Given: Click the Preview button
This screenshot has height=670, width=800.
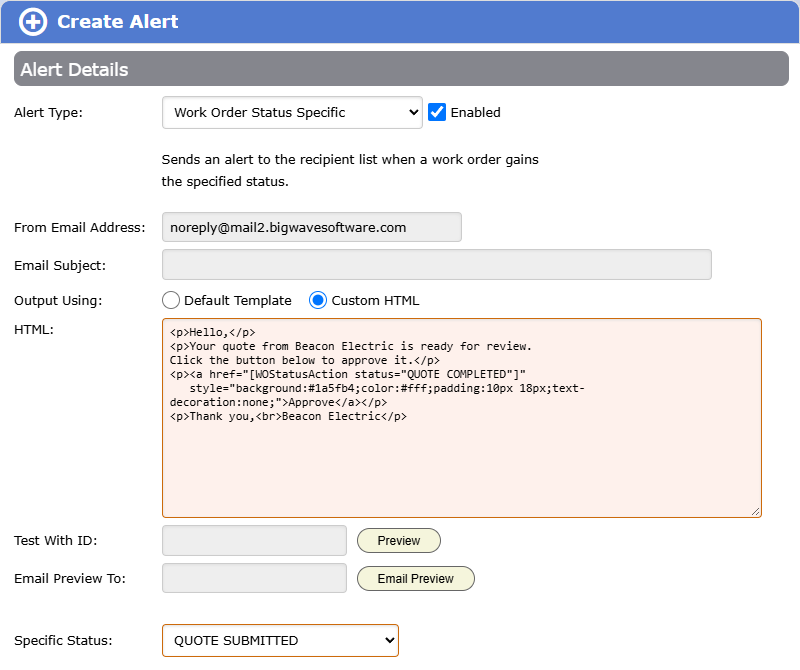Looking at the screenshot, I should 398,540.
